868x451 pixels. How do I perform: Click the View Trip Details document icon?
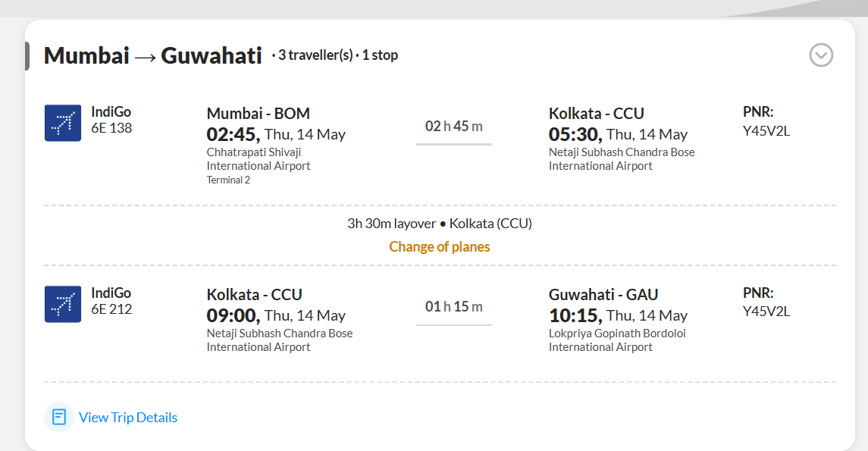58,417
